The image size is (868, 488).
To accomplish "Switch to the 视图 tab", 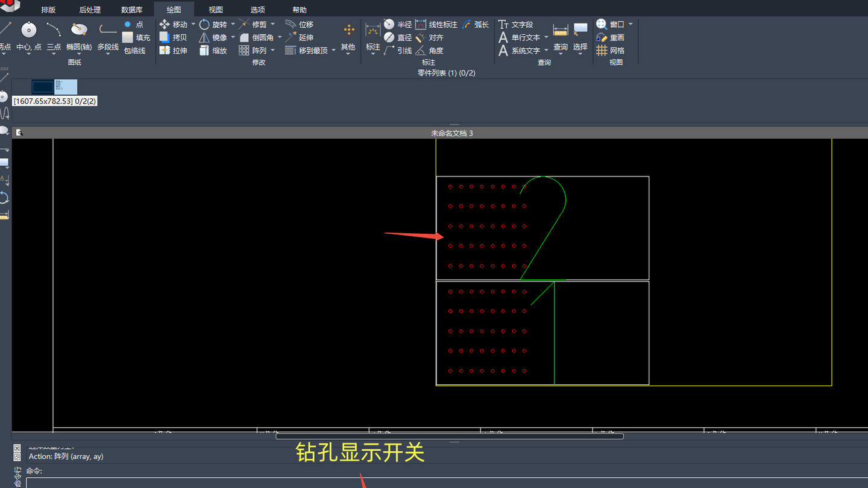I will (215, 10).
